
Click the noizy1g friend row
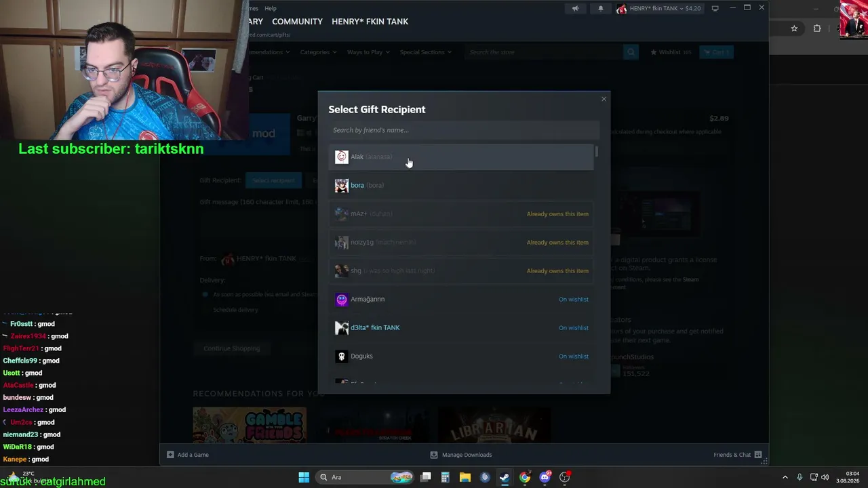(461, 242)
